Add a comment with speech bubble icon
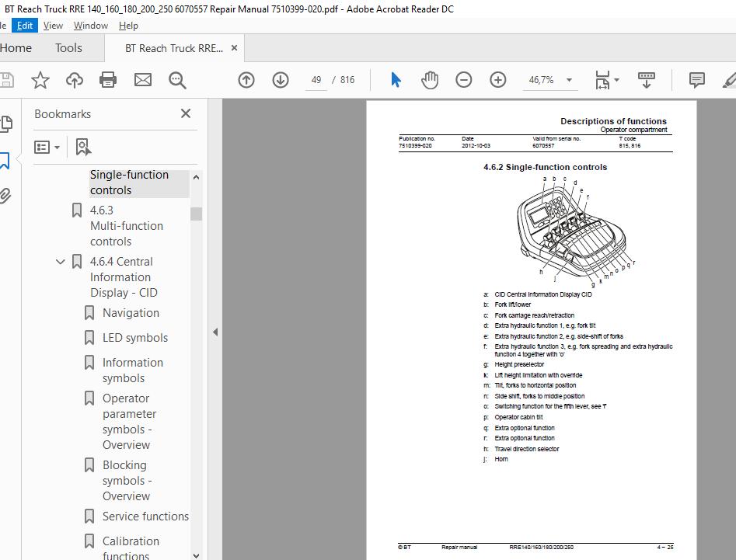Screen dimensions: 736x560 click(x=697, y=80)
